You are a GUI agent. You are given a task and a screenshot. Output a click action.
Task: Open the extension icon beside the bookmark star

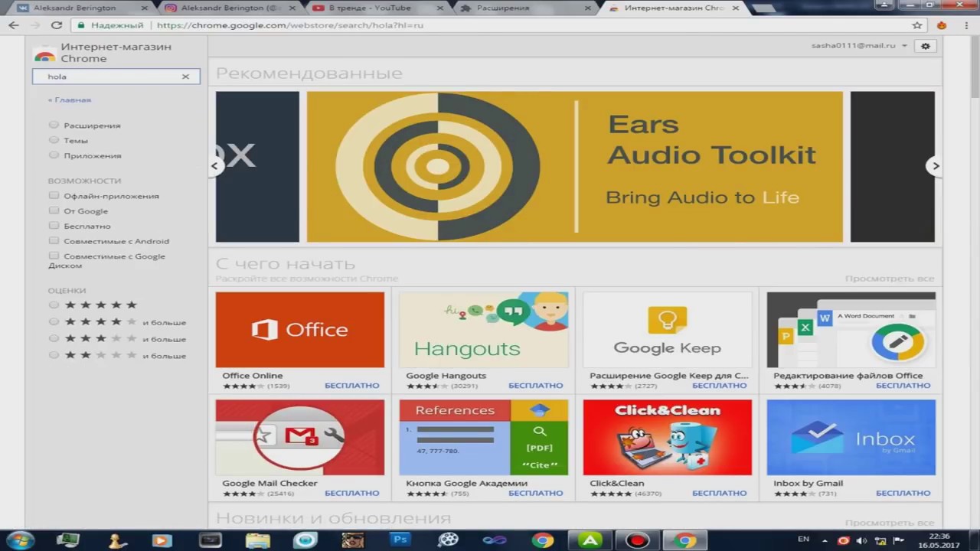[942, 25]
